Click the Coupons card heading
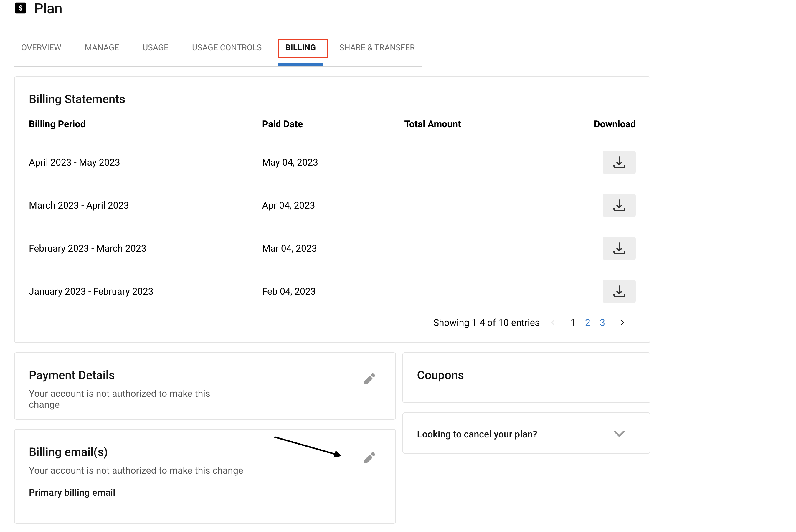 tap(440, 375)
